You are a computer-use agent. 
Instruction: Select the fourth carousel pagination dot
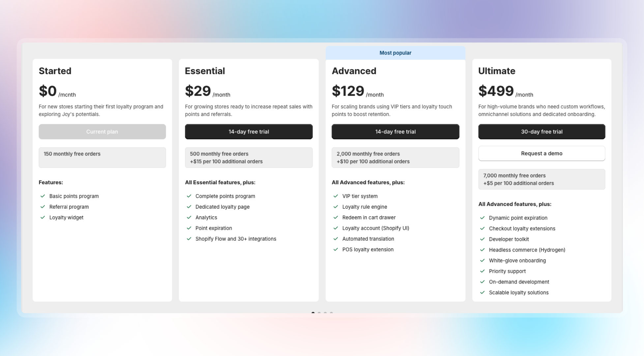click(331, 312)
